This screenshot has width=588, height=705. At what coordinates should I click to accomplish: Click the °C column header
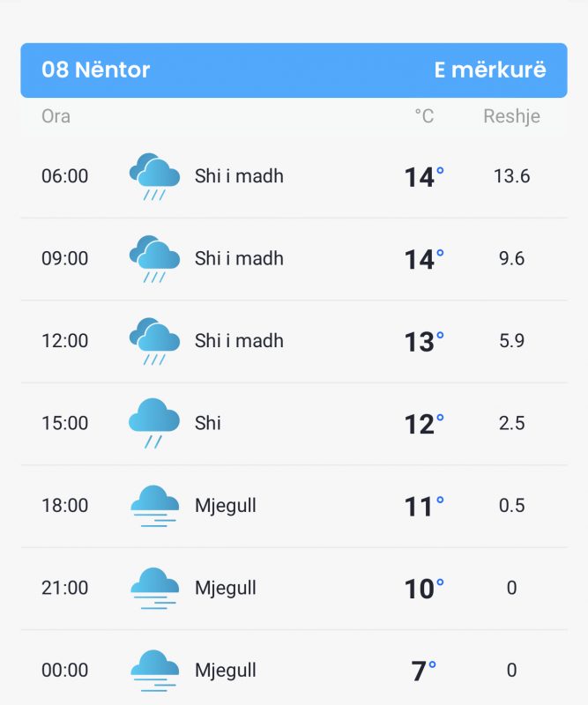(424, 116)
